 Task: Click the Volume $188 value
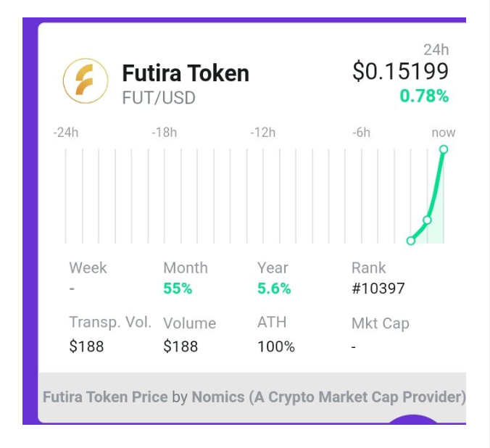click(180, 347)
